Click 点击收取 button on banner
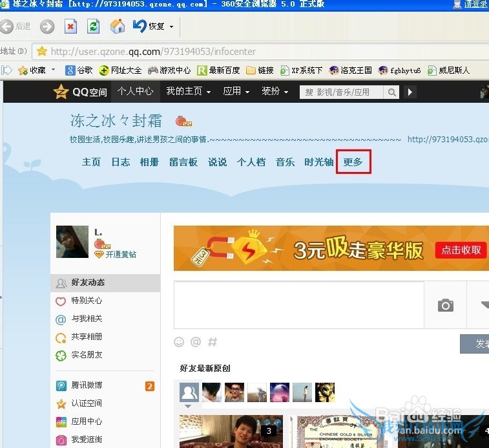 click(461, 250)
